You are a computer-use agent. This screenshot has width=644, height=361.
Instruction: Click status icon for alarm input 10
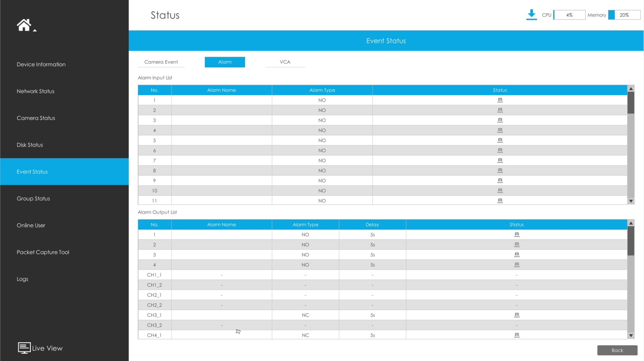[500, 191]
